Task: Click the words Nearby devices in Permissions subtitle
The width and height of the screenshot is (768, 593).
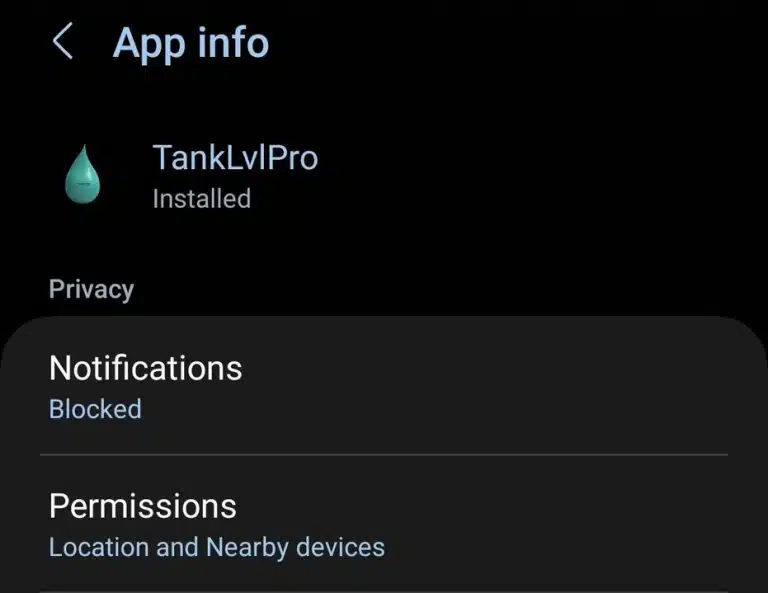Action: (296, 547)
